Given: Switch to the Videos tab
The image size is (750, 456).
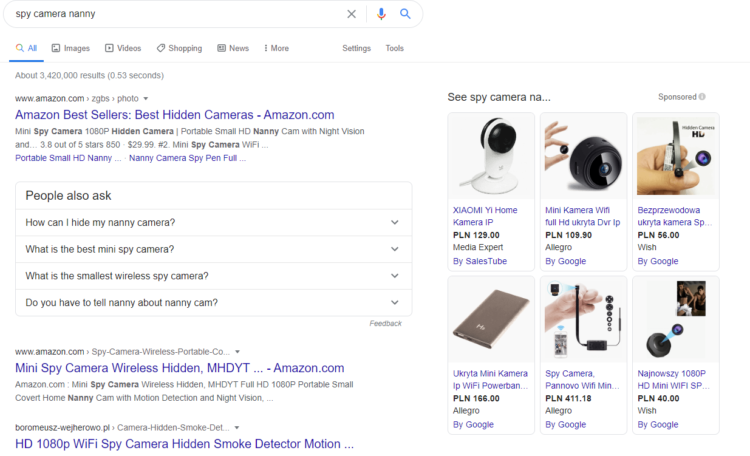Looking at the screenshot, I should coord(123,48).
